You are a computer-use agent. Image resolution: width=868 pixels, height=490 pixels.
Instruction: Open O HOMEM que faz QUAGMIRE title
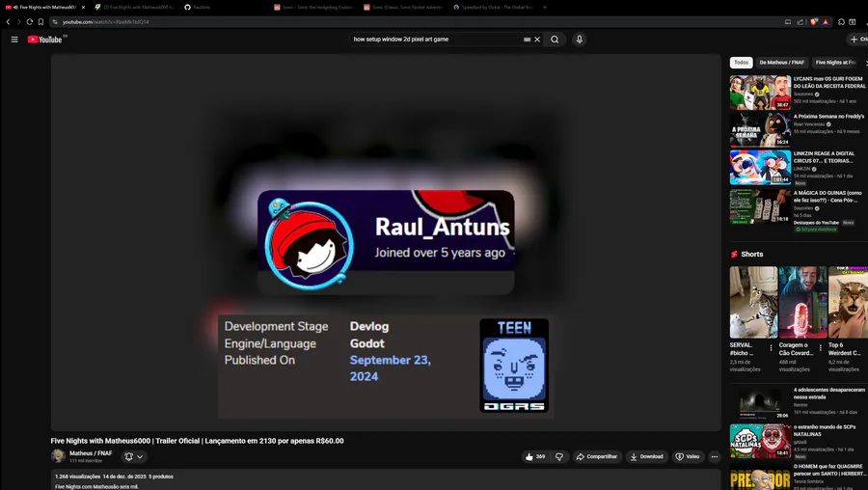(829, 470)
